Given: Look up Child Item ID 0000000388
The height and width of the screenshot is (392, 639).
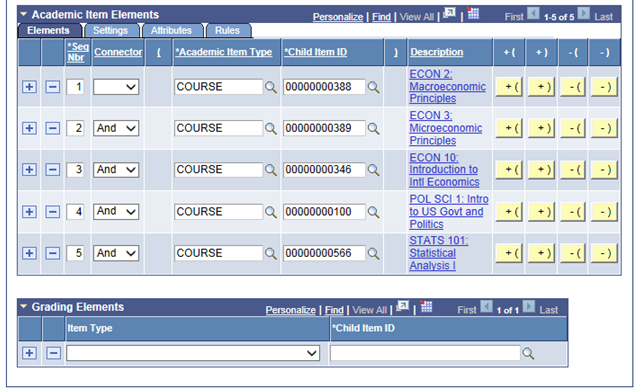Looking at the screenshot, I should click(x=373, y=87).
